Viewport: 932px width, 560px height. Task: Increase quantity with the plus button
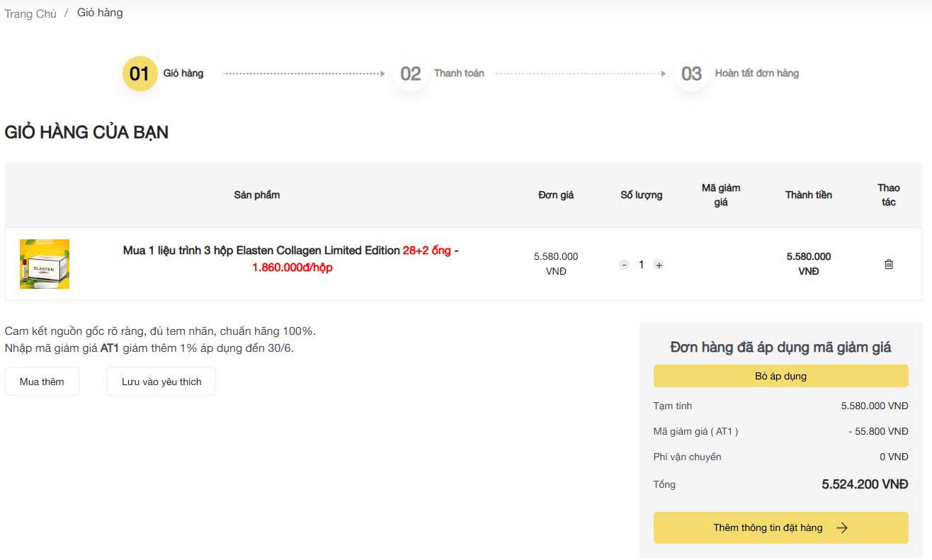click(659, 265)
